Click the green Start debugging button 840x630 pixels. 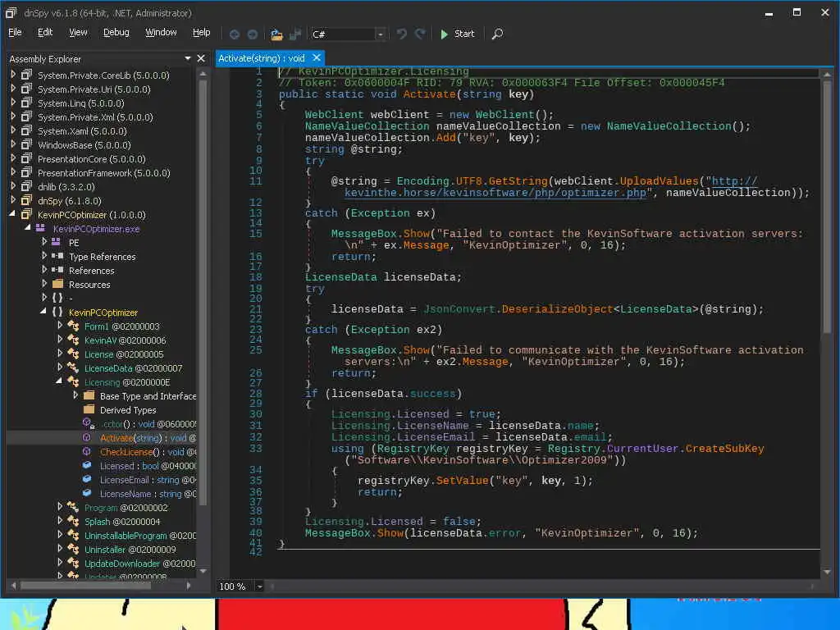point(457,34)
